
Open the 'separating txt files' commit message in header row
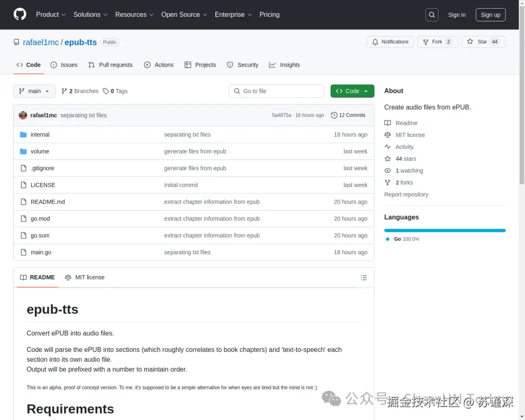(84, 115)
